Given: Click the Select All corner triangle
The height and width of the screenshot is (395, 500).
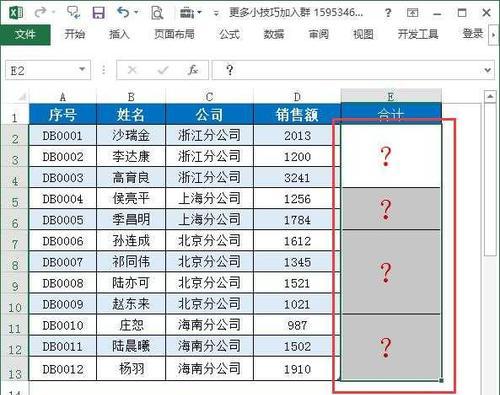Looking at the screenshot, I should 22,97.
